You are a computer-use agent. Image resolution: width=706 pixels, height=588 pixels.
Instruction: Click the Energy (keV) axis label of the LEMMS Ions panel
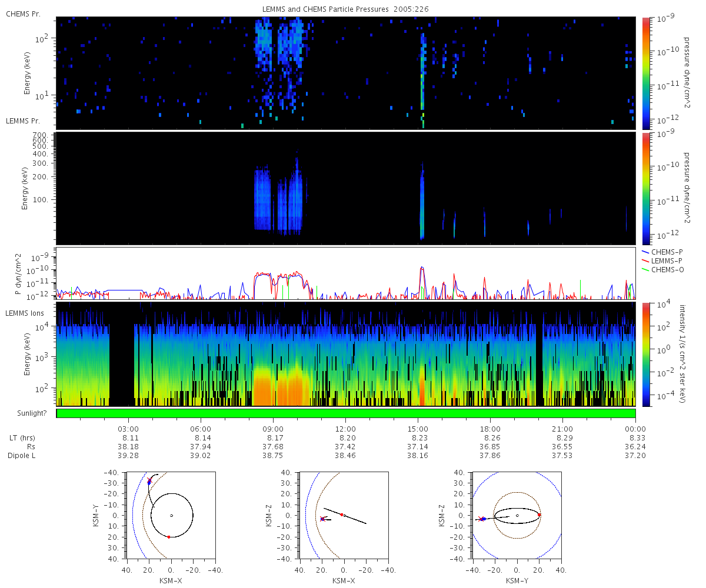27,355
